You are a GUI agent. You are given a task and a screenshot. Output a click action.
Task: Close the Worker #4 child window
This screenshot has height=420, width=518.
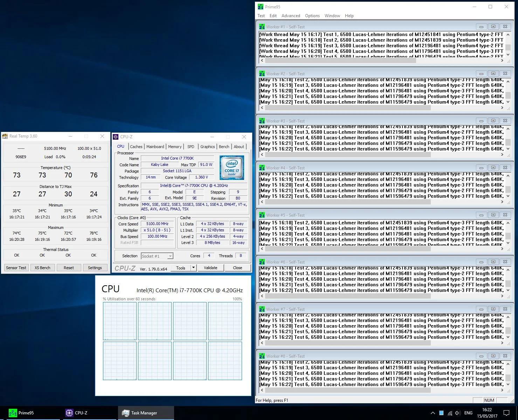click(x=505, y=168)
